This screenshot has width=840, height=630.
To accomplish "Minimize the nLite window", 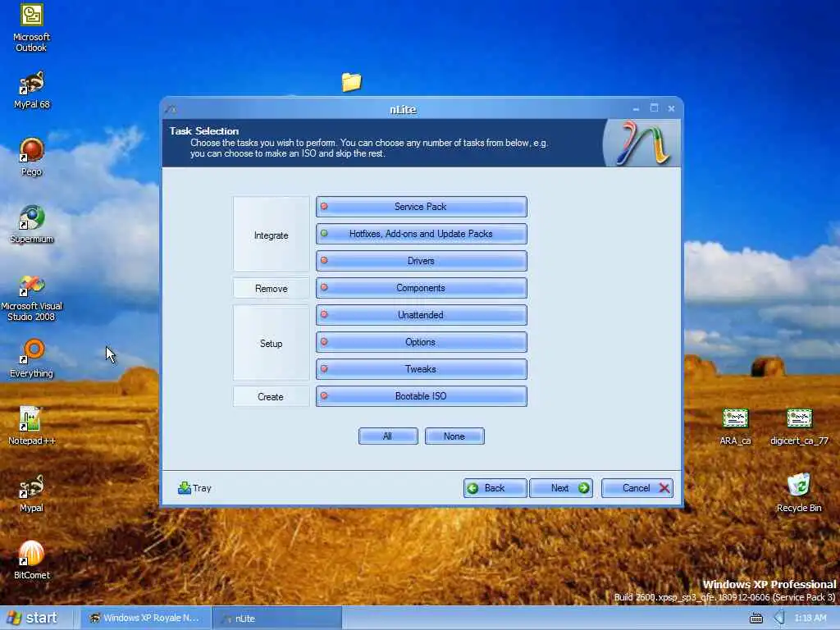I will (x=636, y=109).
